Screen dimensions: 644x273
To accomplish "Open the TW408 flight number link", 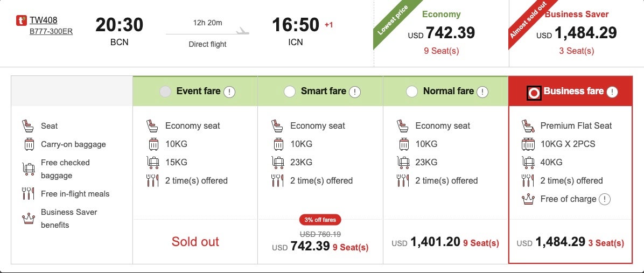I will tap(43, 20).
